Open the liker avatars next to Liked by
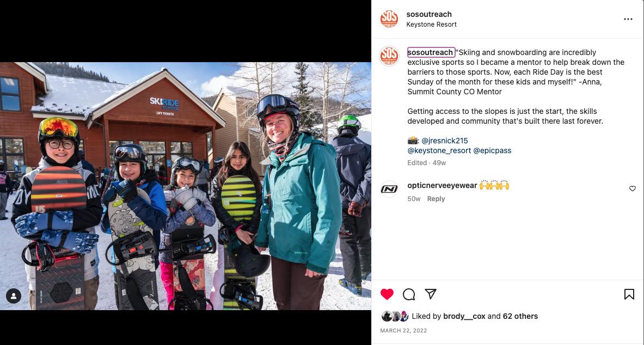644x345 pixels. (395, 316)
